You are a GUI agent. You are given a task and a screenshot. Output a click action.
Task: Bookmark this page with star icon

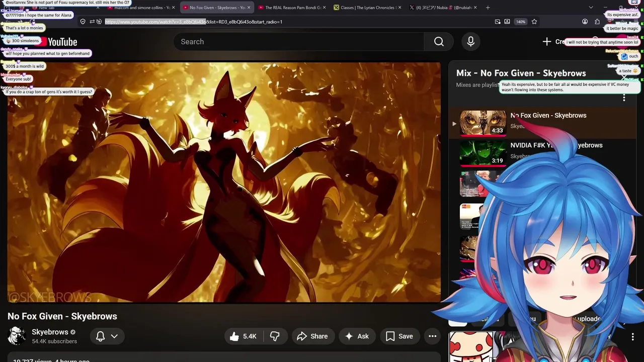point(534,22)
